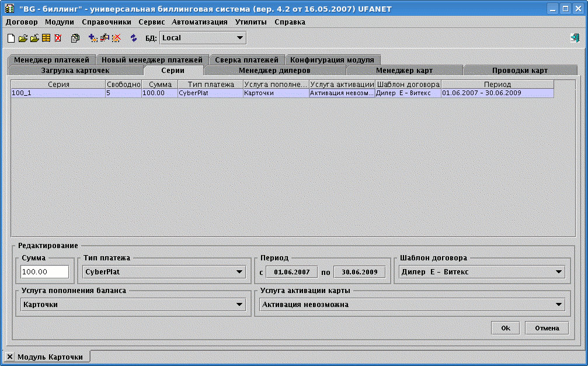The width and height of the screenshot is (588, 366).
Task: Click the page with red X icon
Action: pos(58,38)
